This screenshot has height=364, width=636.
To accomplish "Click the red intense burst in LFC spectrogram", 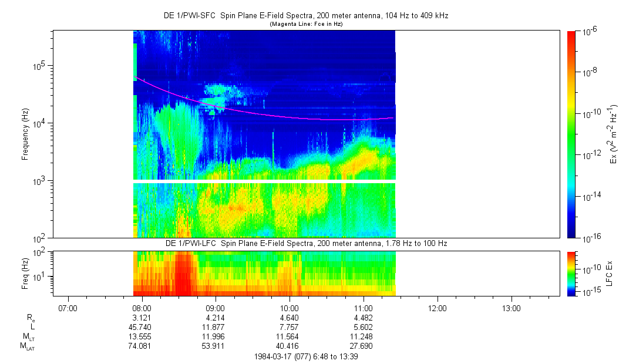I will pyautogui.click(x=184, y=274).
